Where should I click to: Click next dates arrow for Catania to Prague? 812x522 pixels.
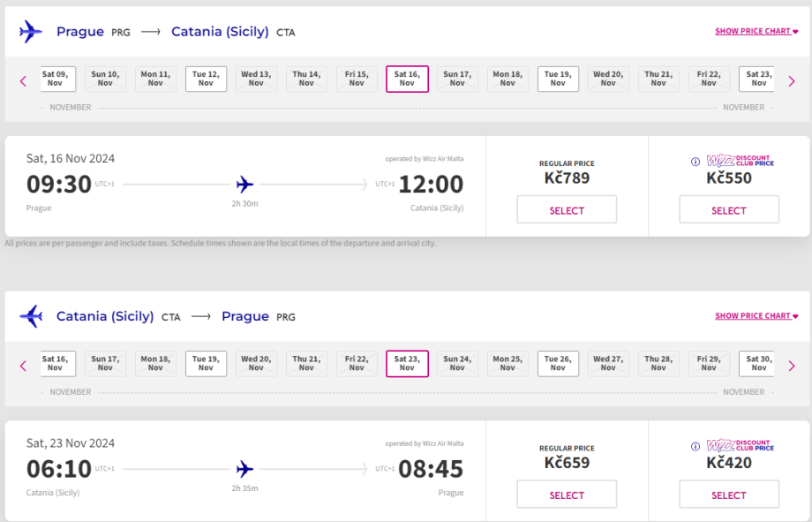pyautogui.click(x=792, y=366)
